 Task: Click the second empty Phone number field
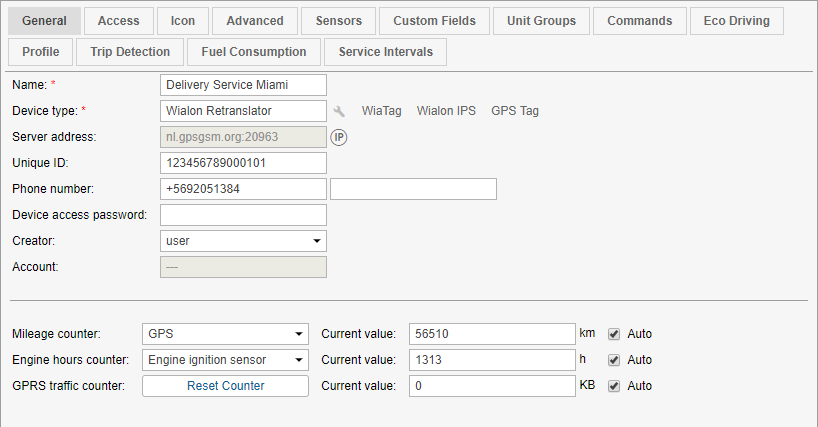point(413,189)
